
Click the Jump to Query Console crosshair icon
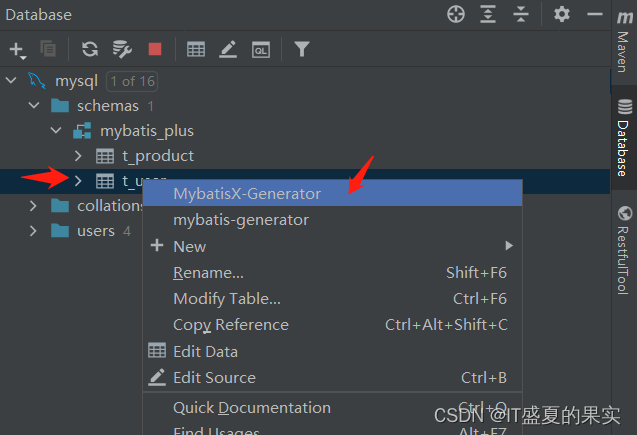456,14
